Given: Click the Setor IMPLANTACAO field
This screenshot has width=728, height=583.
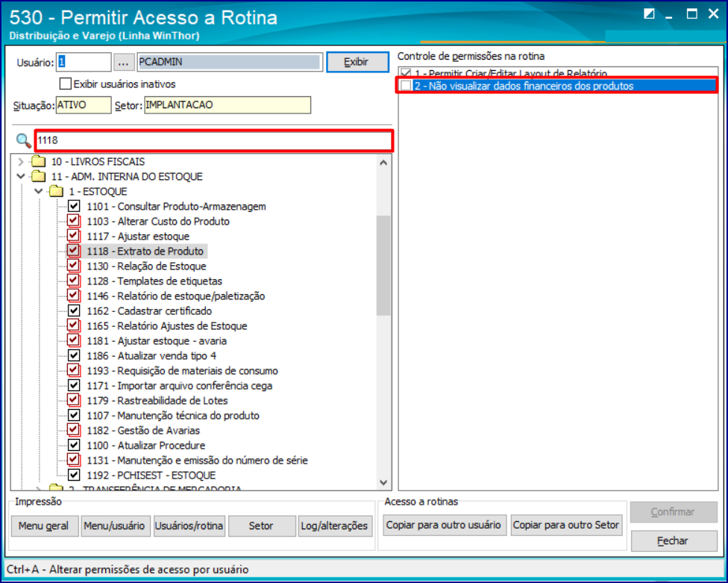Looking at the screenshot, I should pyautogui.click(x=228, y=105).
